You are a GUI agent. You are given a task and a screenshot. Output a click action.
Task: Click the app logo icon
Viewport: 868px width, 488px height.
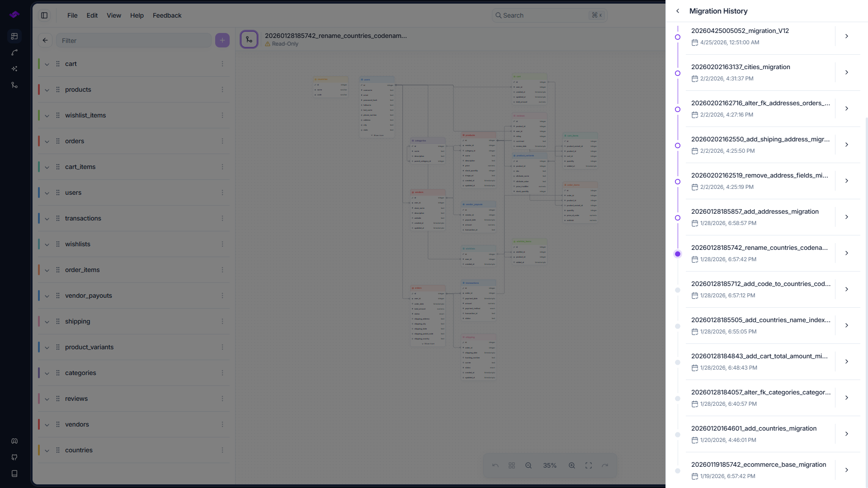click(14, 14)
